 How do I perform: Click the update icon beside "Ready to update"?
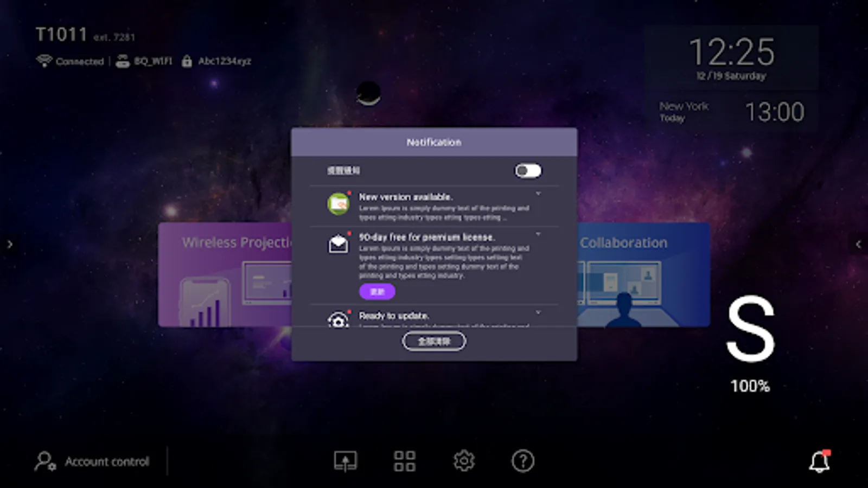click(338, 320)
